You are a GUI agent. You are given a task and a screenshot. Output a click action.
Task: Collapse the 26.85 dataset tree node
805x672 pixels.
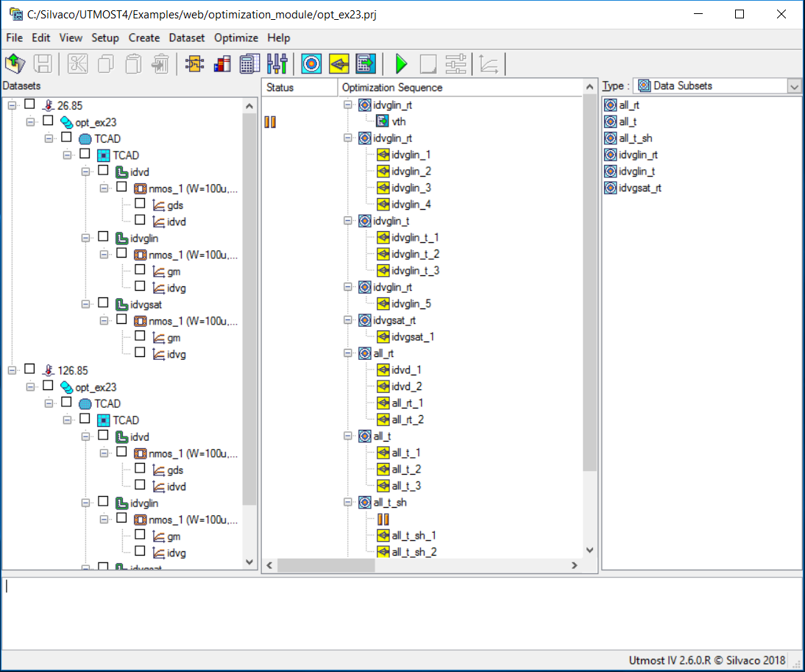coord(12,105)
